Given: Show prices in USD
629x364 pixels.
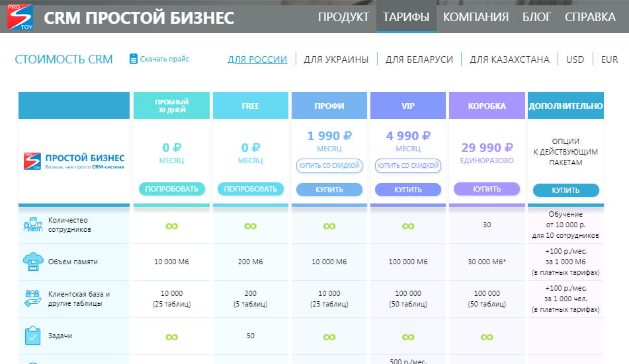Looking at the screenshot, I should (575, 59).
